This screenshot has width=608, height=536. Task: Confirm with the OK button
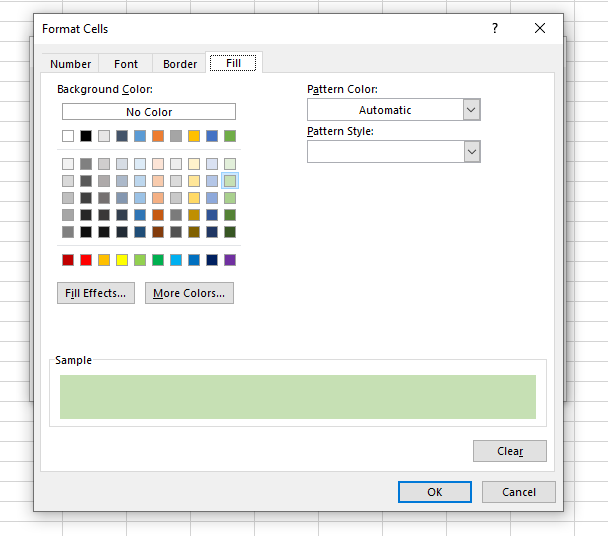[435, 492]
